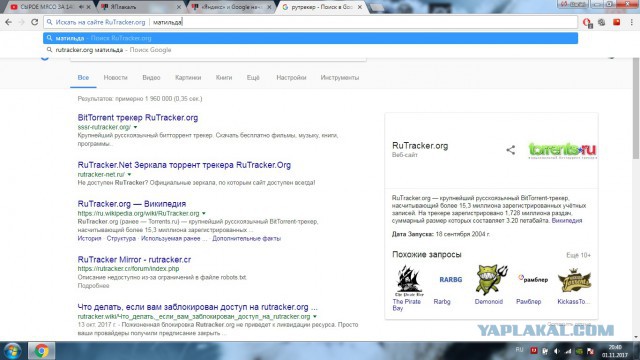640x360 pixels.
Task: Click the Рамблер logo thumbnail
Action: pos(533,279)
